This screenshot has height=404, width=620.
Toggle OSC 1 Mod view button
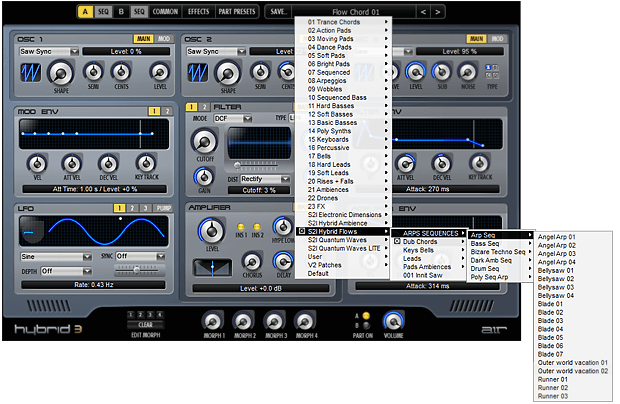(164, 39)
